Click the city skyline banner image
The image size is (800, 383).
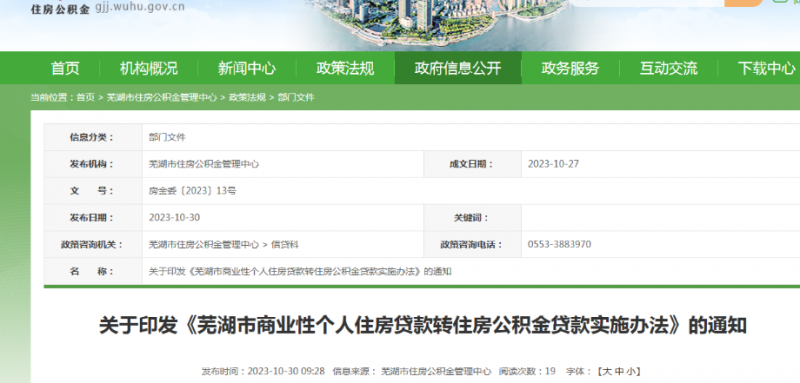434,23
